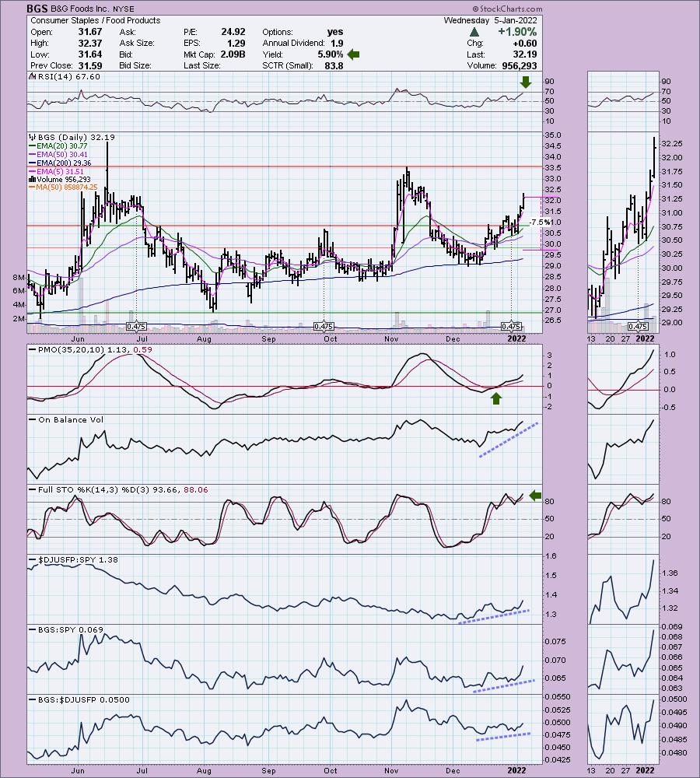Click the -7.5% stop level label
This screenshot has height=778, width=700.
point(540,223)
